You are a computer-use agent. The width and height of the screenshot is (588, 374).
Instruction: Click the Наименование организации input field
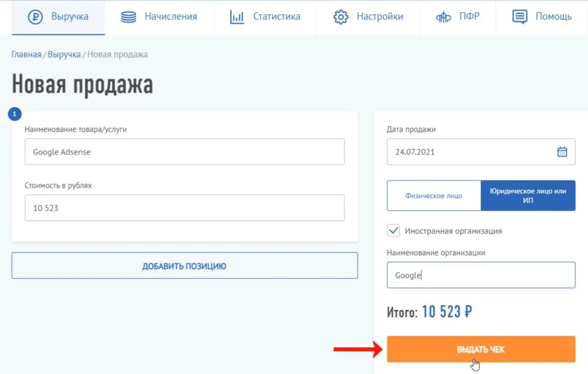coord(481,275)
